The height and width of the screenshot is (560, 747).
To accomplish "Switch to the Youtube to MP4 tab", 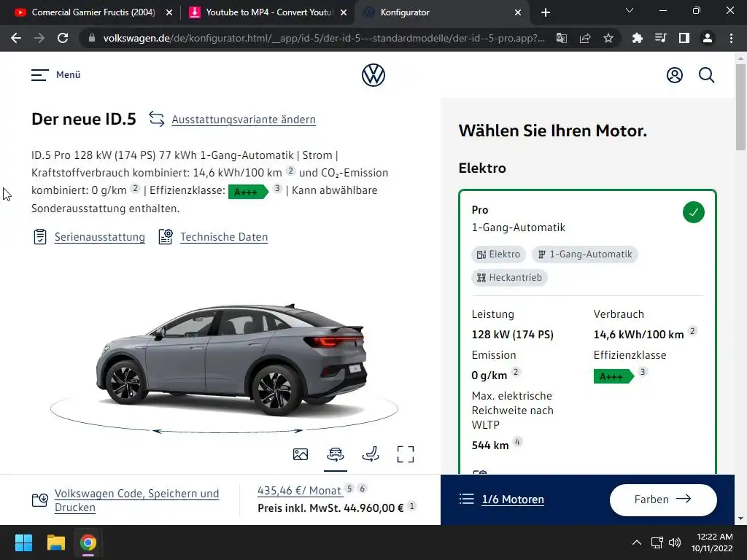I will tap(268, 12).
